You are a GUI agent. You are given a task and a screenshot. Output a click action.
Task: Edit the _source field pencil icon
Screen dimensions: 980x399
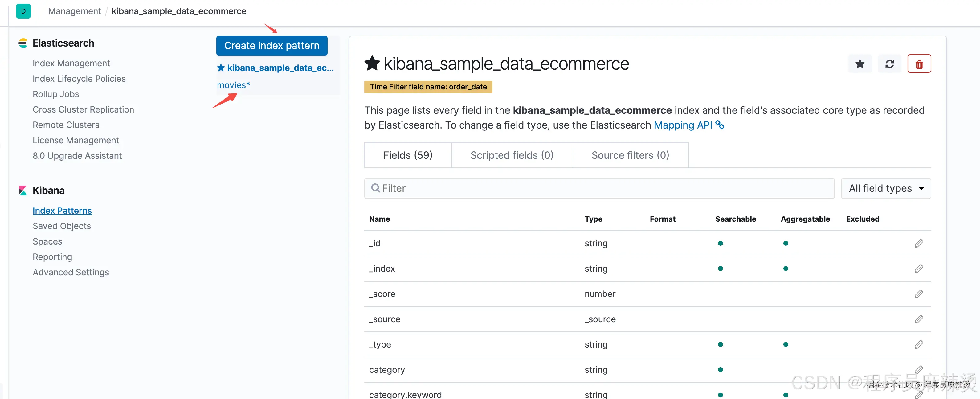click(x=918, y=319)
